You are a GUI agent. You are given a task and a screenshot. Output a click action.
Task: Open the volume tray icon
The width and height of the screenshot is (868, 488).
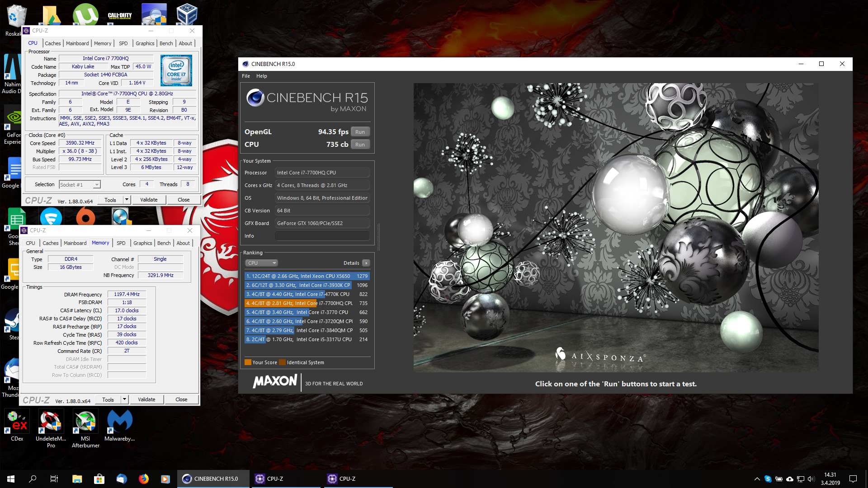(811, 479)
